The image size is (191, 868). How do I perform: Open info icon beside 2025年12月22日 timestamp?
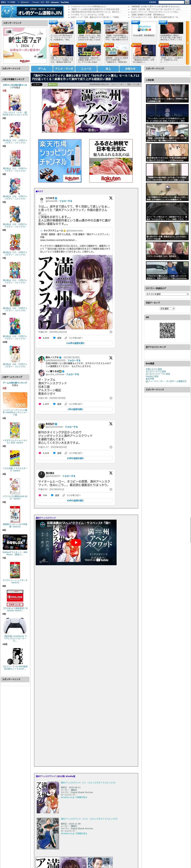pos(111,332)
